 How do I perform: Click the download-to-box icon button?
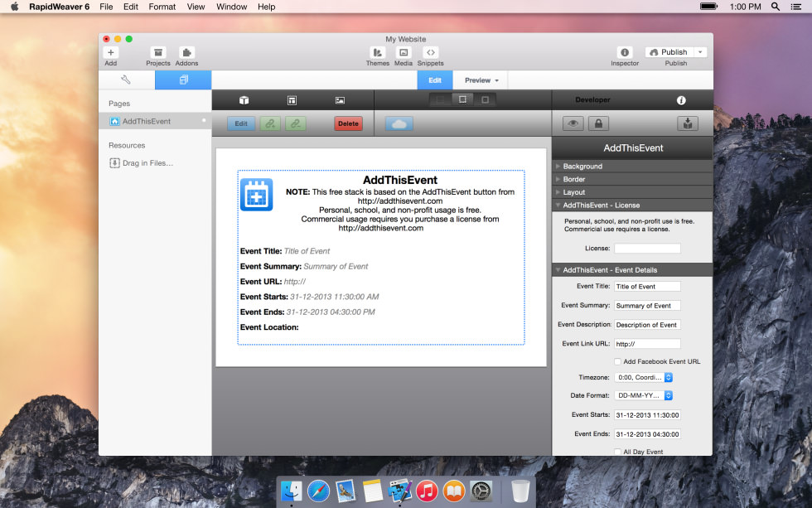pyautogui.click(x=688, y=123)
